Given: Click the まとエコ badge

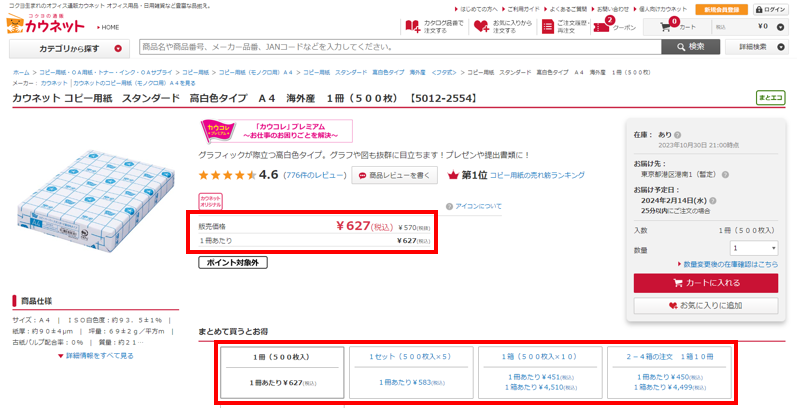Looking at the screenshot, I should (771, 98).
